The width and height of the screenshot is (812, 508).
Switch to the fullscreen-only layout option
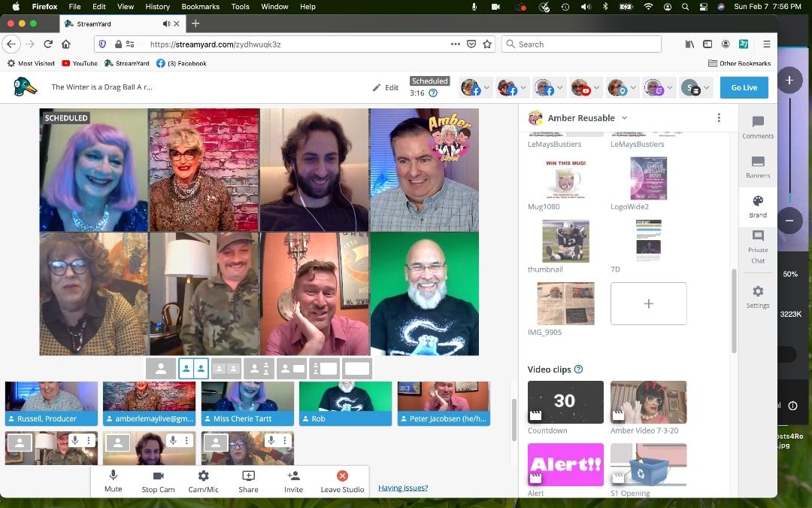(357, 369)
